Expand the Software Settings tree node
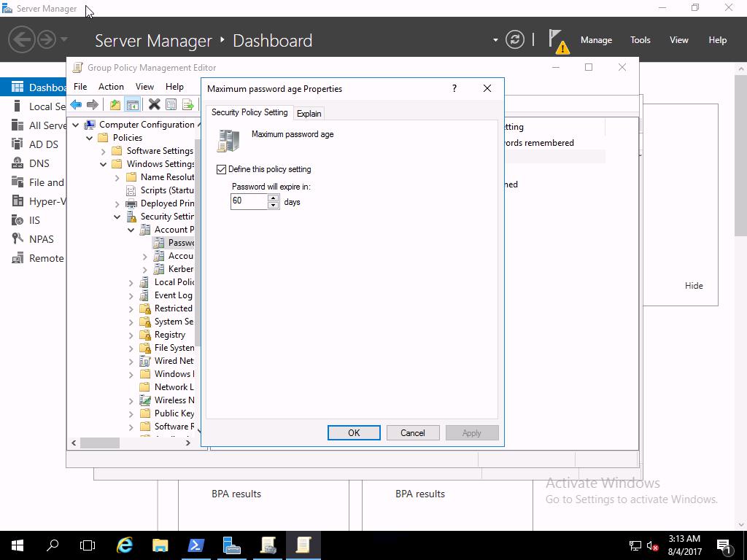This screenshot has width=747, height=560. 104,152
